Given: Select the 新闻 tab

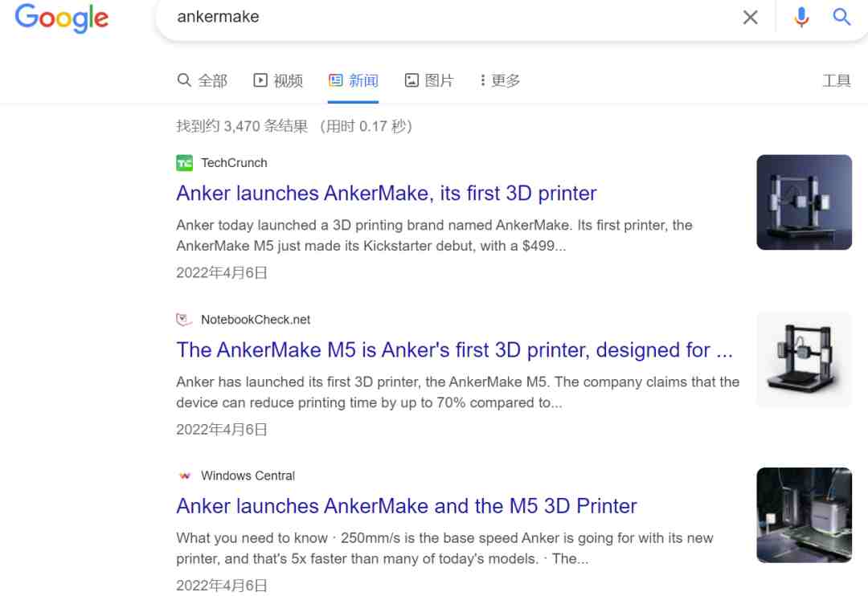Looking at the screenshot, I should click(x=353, y=81).
